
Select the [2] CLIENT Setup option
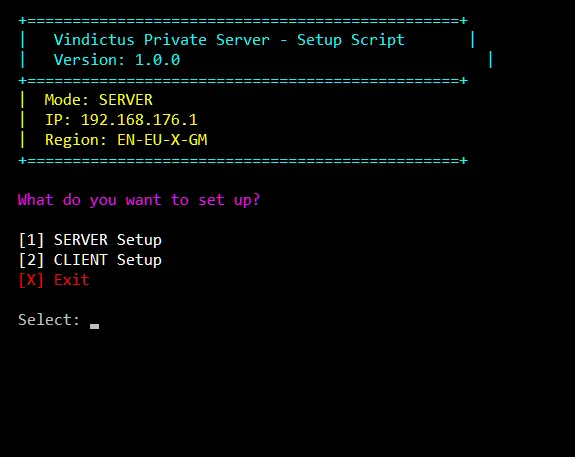point(90,260)
